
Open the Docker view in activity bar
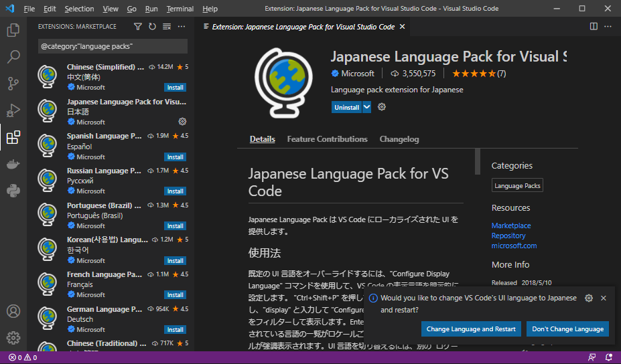13,164
